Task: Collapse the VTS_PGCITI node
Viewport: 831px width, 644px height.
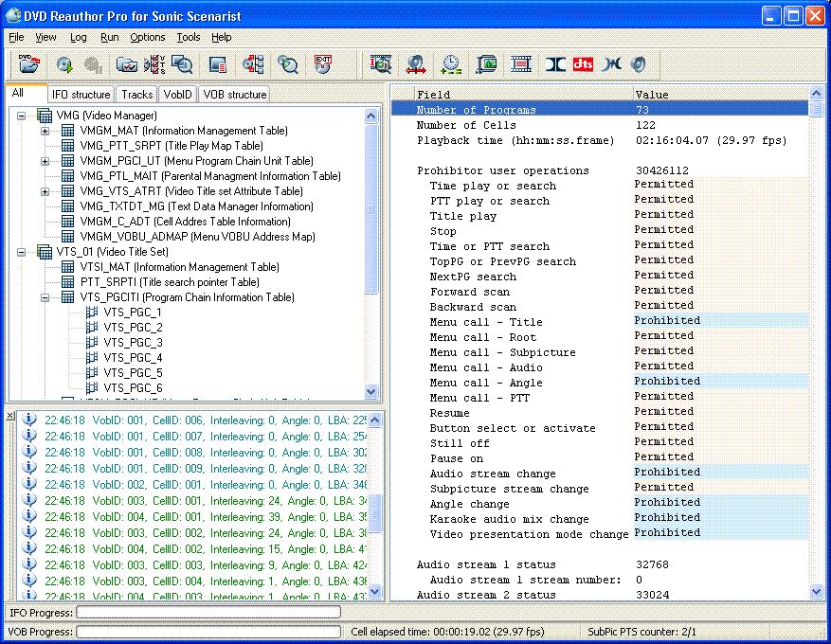Action: [x=45, y=297]
